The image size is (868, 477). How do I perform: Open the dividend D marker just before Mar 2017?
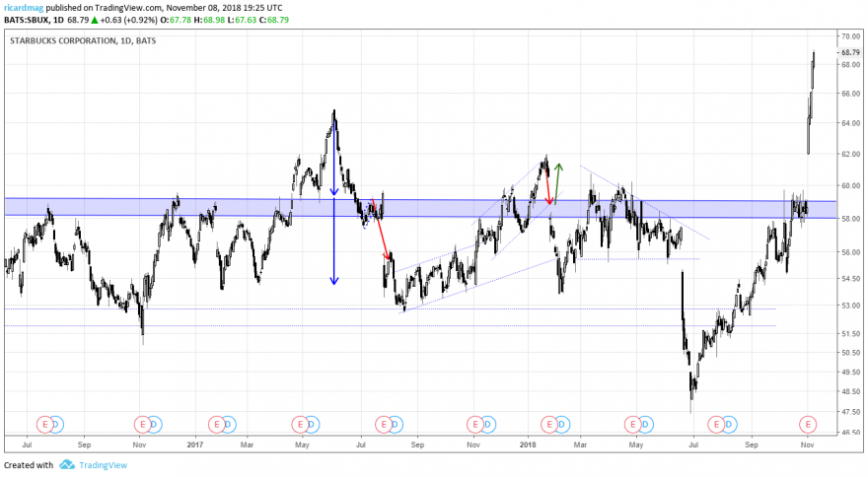click(228, 425)
